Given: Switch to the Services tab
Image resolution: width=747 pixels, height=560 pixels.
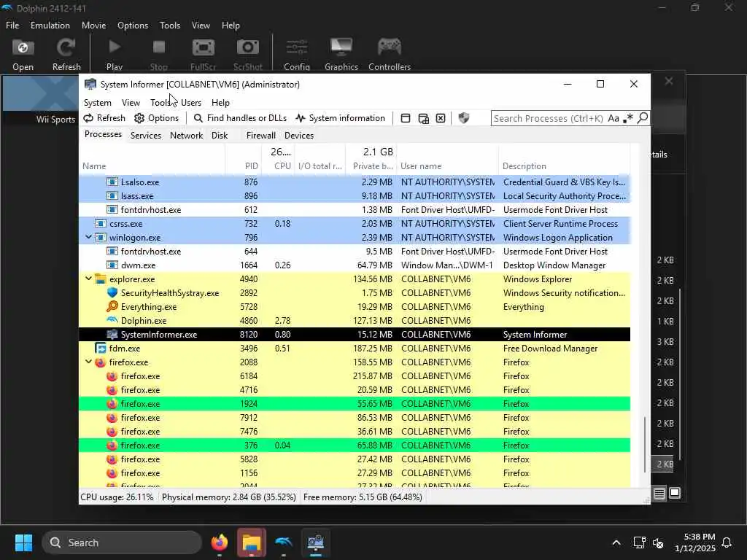Looking at the screenshot, I should click(x=146, y=135).
